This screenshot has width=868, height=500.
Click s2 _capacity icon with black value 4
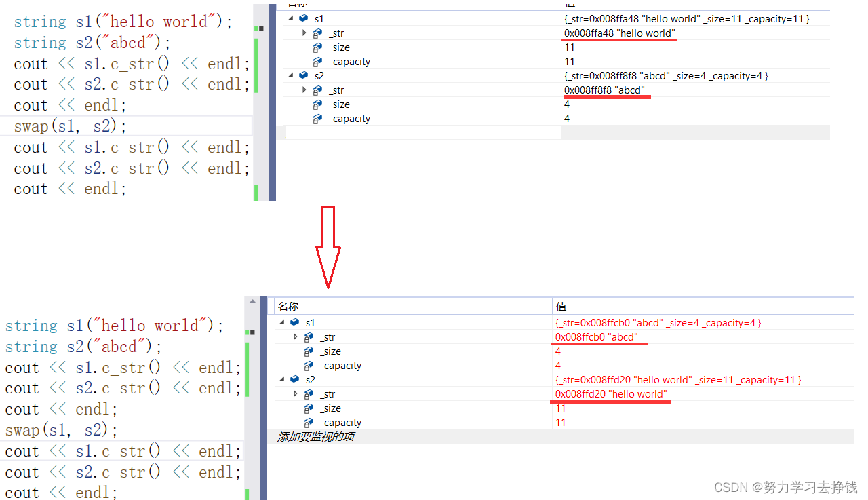317,119
